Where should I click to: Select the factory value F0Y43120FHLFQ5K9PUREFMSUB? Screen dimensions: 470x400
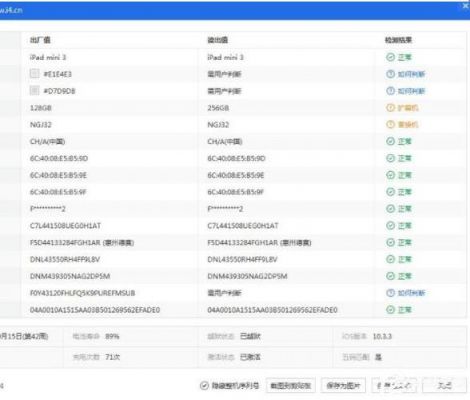tap(82, 293)
